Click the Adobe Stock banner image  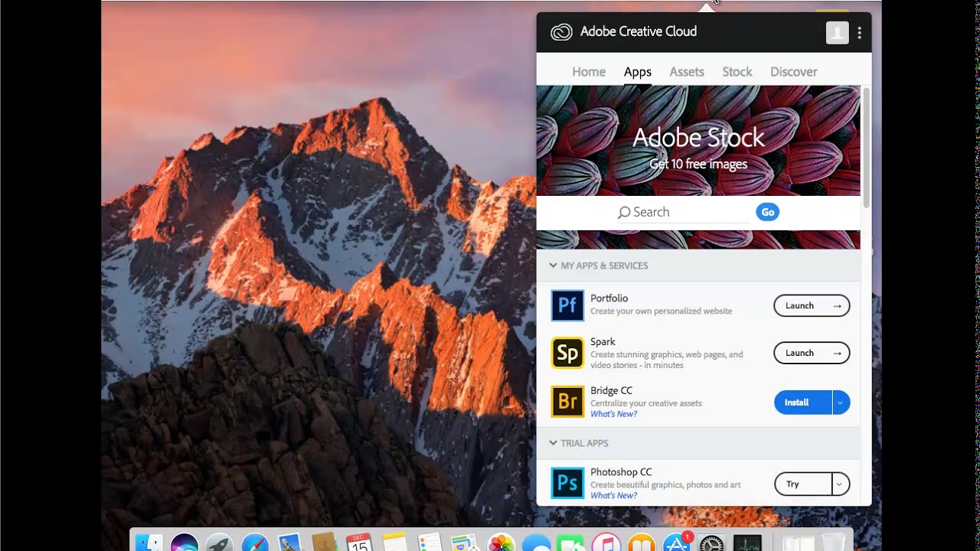698,141
